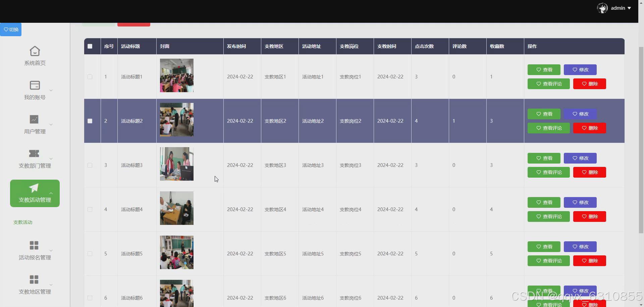This screenshot has height=307, width=644.
Task: Click 查看 for 活动标题3
Action: [544, 158]
